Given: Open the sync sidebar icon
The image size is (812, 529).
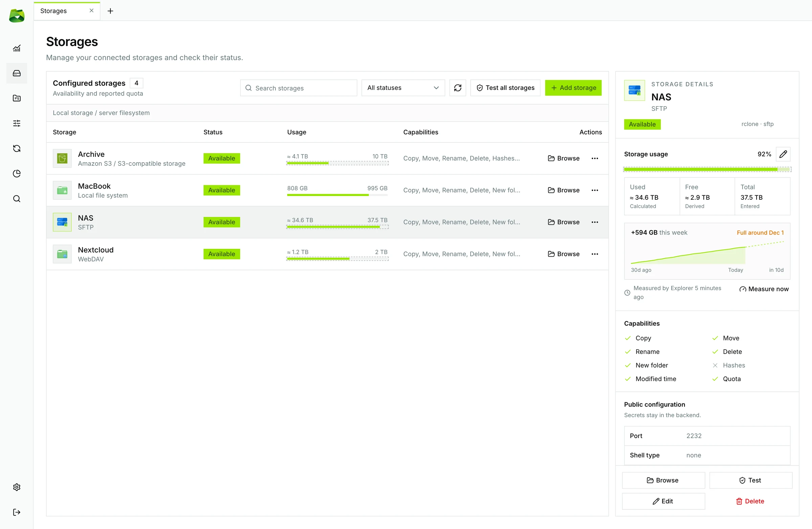Looking at the screenshot, I should coord(17,148).
